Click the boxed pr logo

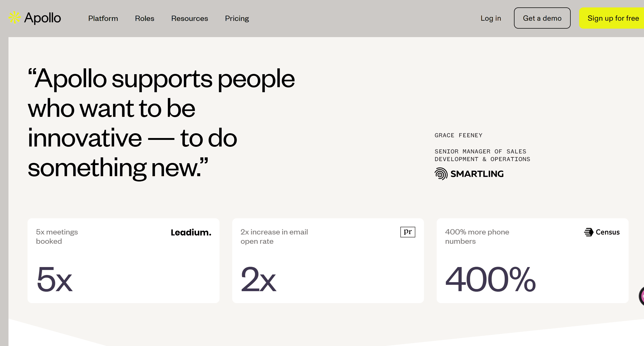pos(408,232)
